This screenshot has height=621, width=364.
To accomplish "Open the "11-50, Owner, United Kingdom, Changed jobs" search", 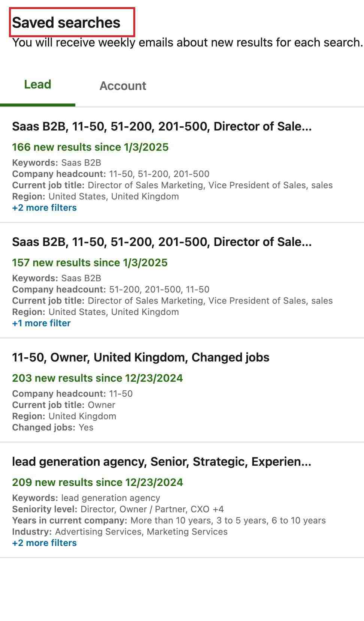I will (141, 357).
